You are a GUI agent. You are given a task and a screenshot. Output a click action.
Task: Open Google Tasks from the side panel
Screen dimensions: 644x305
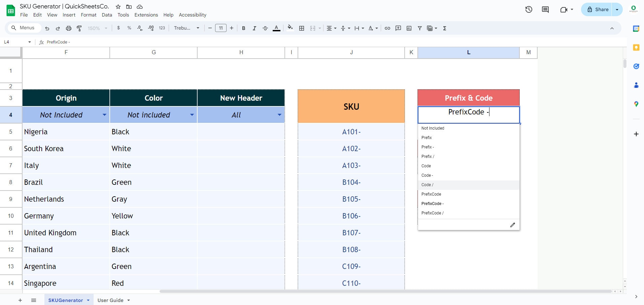point(636,66)
